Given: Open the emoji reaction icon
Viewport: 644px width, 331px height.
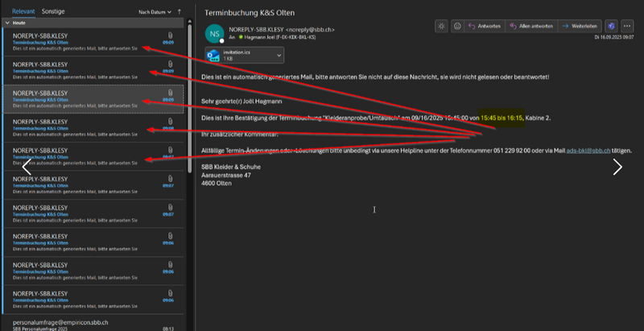Looking at the screenshot, I should pos(457,26).
